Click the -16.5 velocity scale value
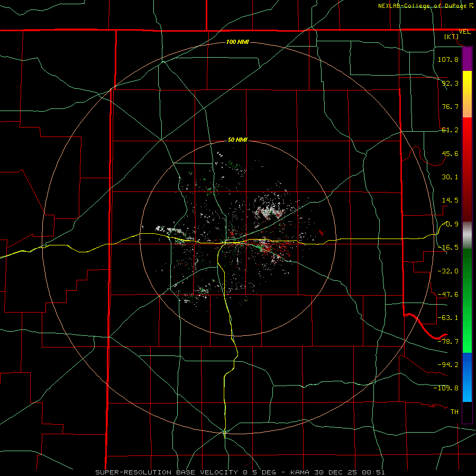This screenshot has width=476, height=476. pyautogui.click(x=448, y=248)
